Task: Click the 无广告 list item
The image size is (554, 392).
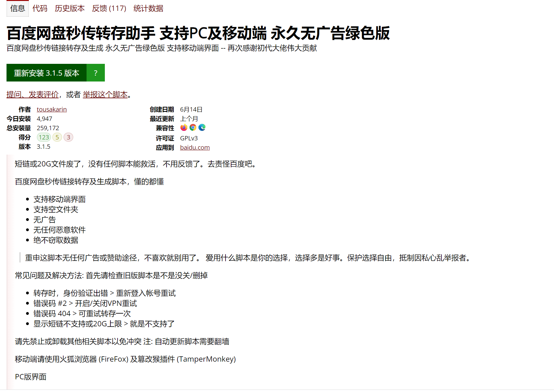Action: [x=45, y=220]
